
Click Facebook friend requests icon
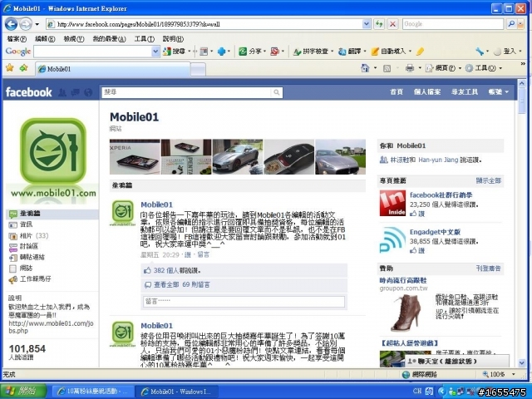click(62, 92)
